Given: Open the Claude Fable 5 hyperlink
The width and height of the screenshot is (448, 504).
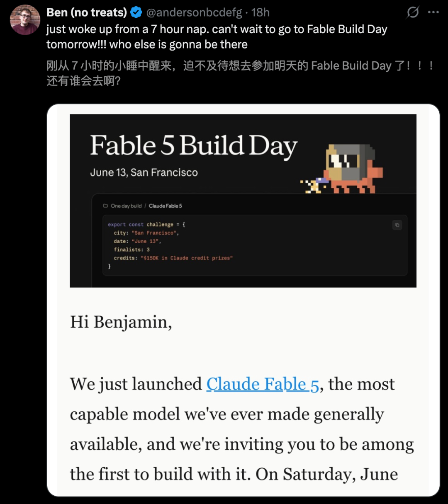Looking at the screenshot, I should 263,384.
